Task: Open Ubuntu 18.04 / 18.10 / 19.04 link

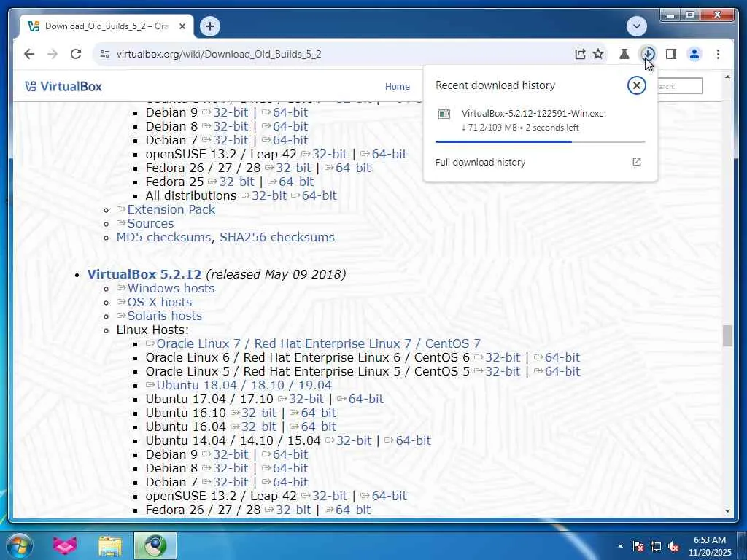Action: click(244, 385)
